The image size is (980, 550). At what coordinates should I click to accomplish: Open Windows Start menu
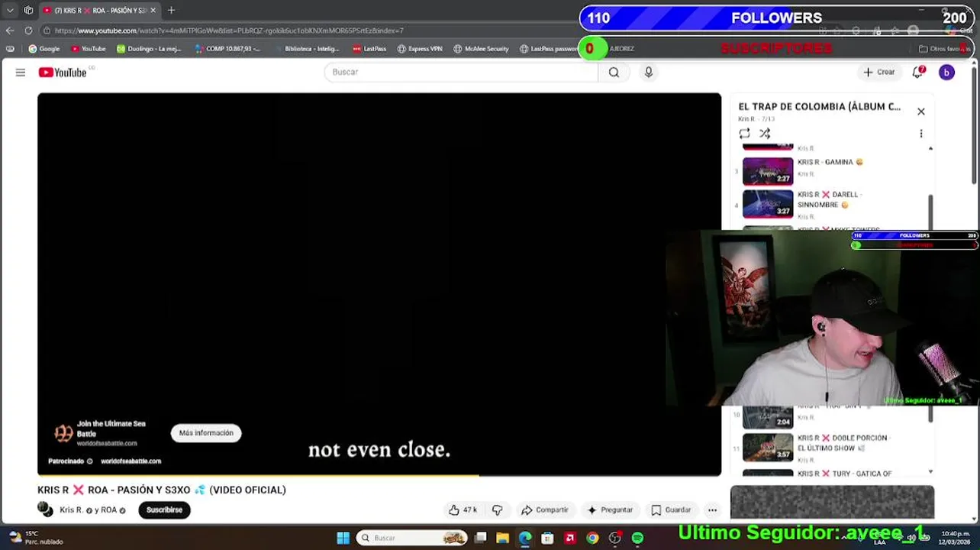[343, 538]
